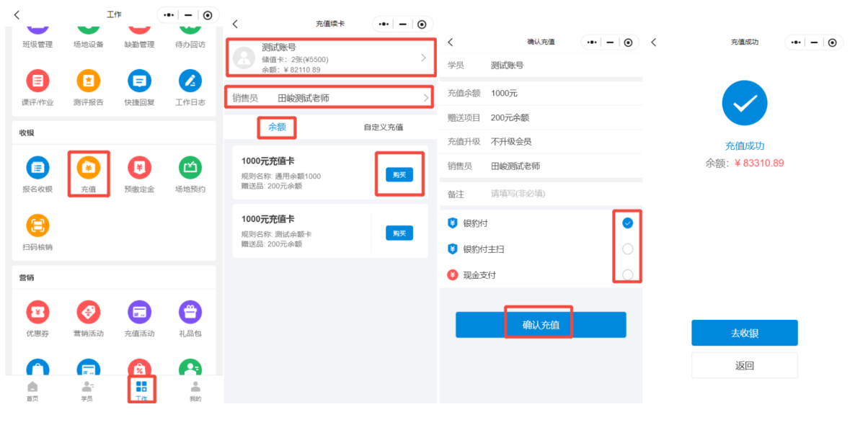Close mini-program on 充值成功 screen
Screen dimensions: 868x430
click(831, 42)
